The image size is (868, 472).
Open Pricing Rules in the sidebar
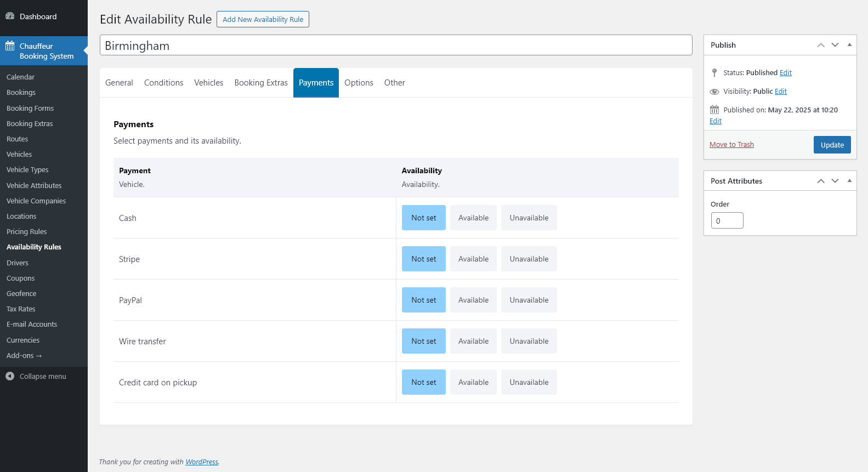(27, 232)
